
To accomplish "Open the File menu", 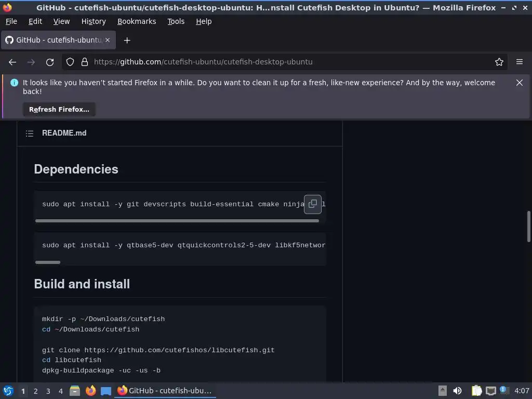I will tap(11, 21).
